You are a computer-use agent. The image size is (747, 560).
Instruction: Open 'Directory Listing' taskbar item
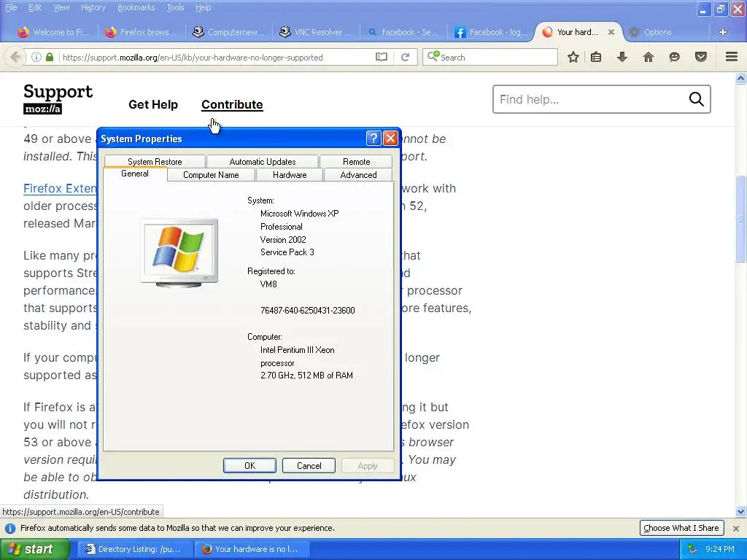[135, 549]
